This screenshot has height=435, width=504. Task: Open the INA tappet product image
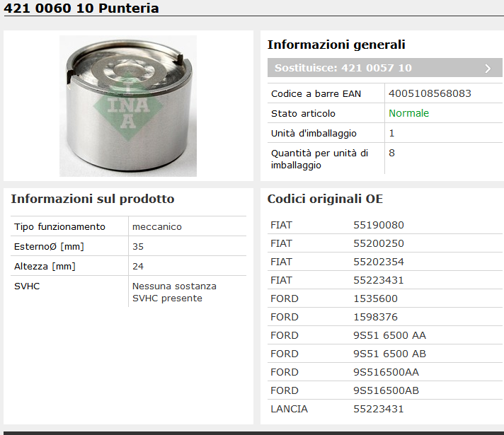point(128,106)
